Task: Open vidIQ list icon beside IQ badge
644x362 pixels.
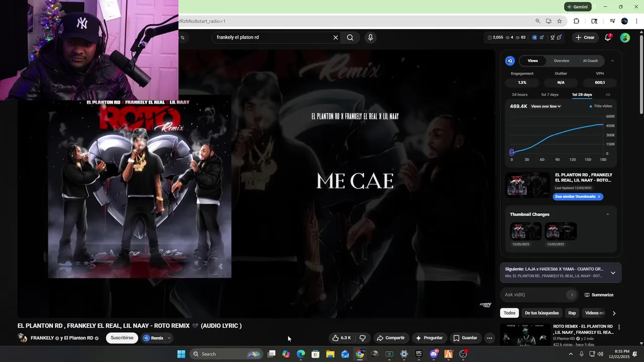Action: click(541, 37)
